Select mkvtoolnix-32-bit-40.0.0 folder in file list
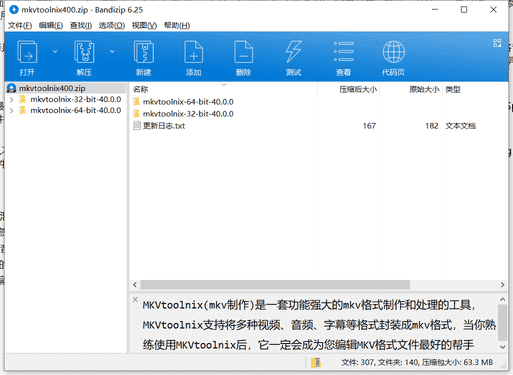This screenshot has height=375, width=513. (x=188, y=114)
